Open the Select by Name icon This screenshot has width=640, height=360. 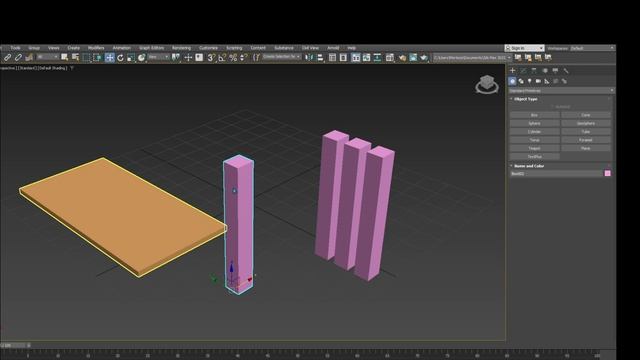pyautogui.click(x=76, y=58)
